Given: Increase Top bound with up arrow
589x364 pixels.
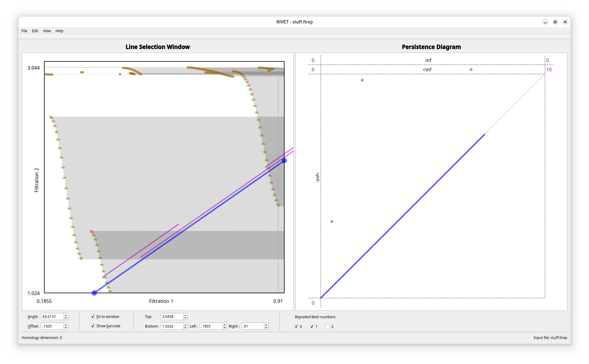Looking at the screenshot, I should [x=185, y=315].
